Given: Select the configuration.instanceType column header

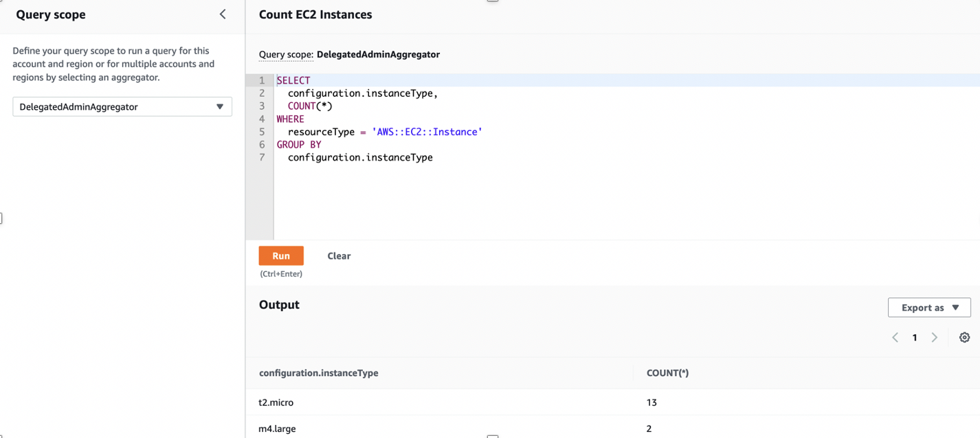Looking at the screenshot, I should [x=318, y=372].
